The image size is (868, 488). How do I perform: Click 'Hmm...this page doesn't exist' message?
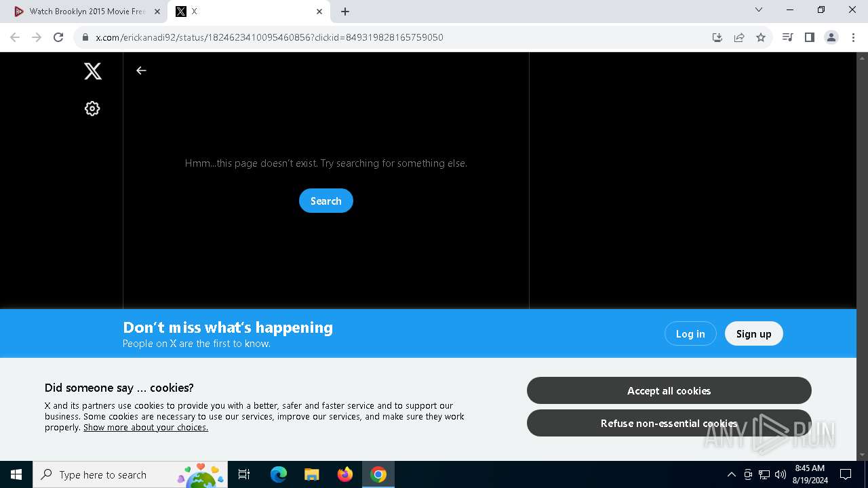point(326,163)
